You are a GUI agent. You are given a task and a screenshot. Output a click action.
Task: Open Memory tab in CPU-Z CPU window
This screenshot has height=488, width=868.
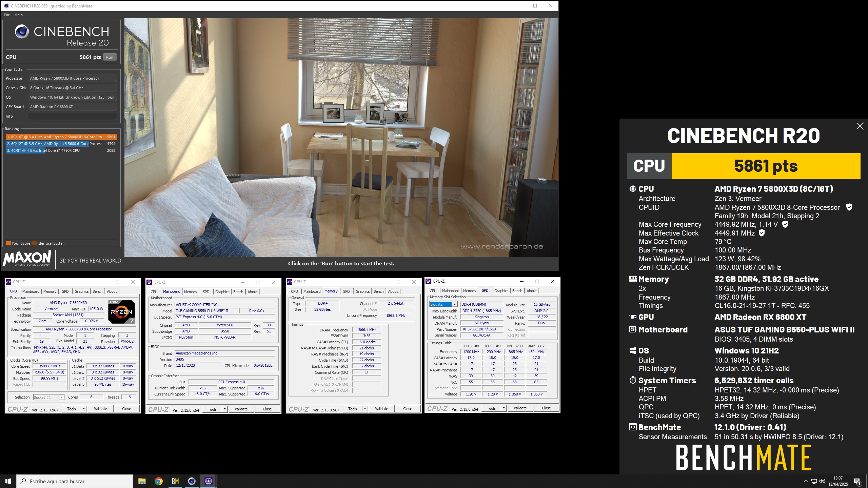[x=50, y=291]
